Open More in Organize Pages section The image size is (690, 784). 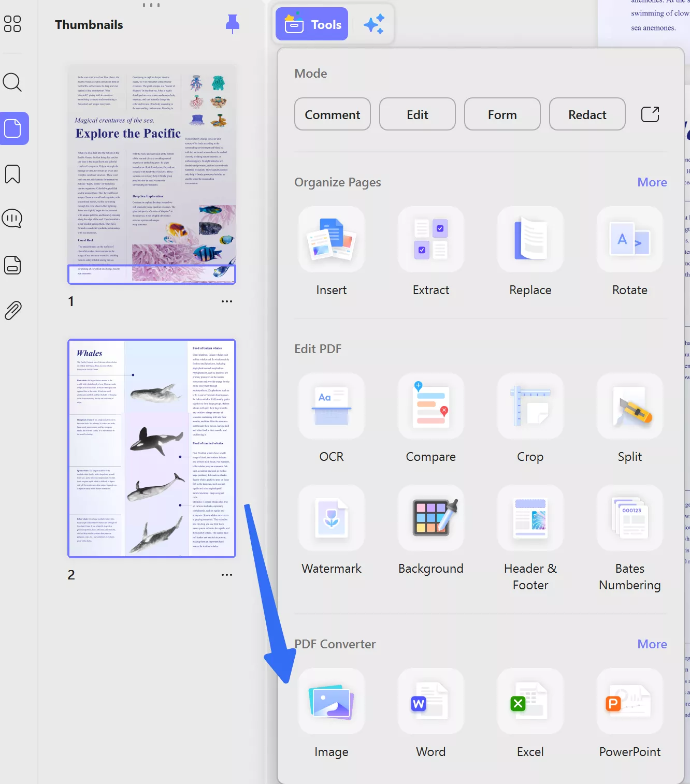coord(652,182)
